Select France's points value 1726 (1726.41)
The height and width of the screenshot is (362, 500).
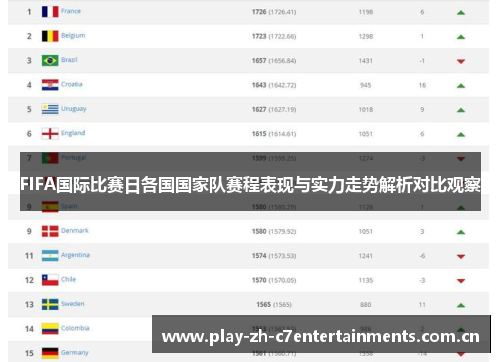pyautogui.click(x=274, y=12)
